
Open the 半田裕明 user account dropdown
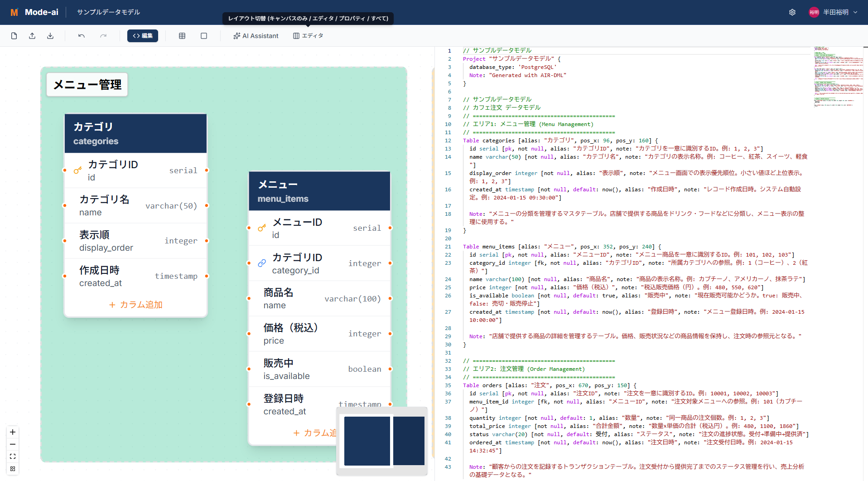coord(834,12)
